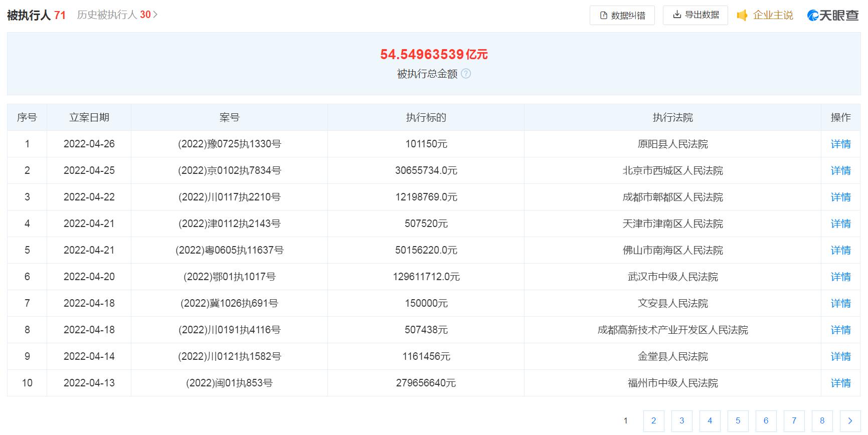Click amount 12198769.0元
The width and height of the screenshot is (868, 435).
coord(426,197)
